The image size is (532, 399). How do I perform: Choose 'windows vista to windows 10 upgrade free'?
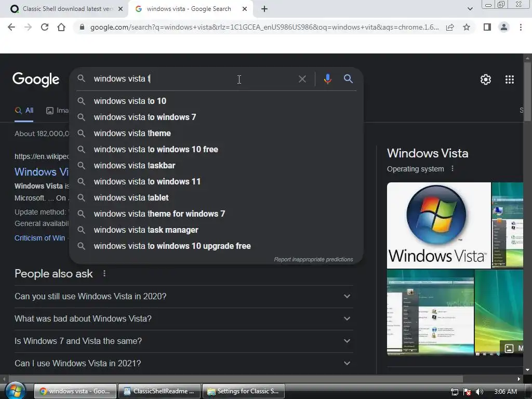216,246
